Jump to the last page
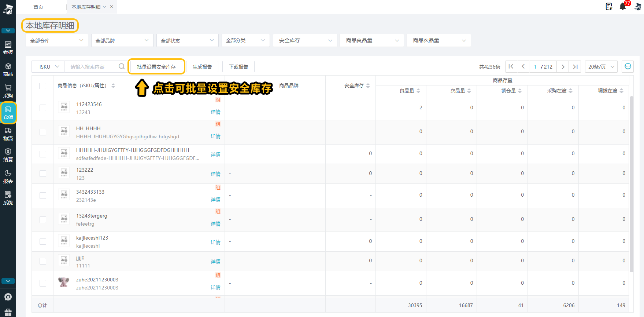 click(575, 66)
